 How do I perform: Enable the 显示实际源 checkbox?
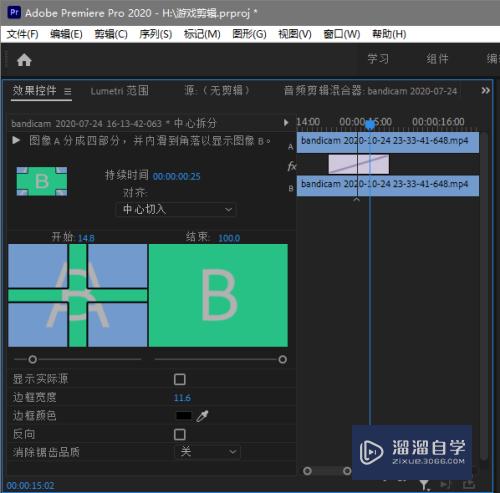(180, 379)
